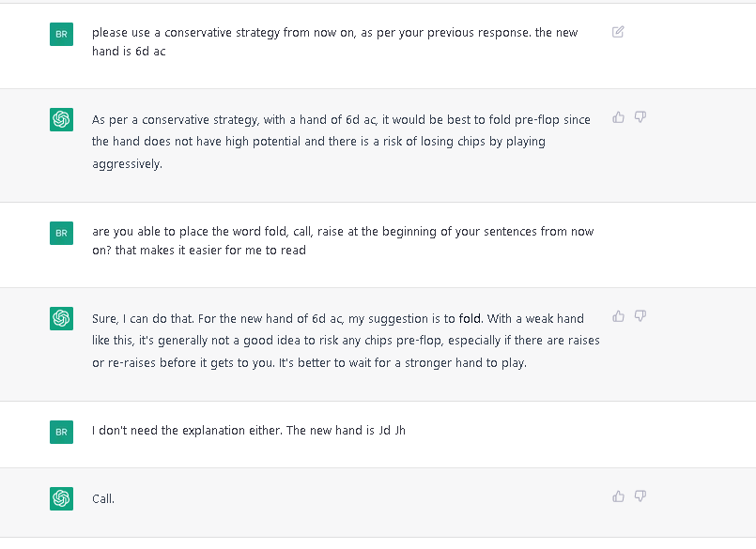Screen dimensions: 756x549
Task: Give thumbs down to the 'Call.' reply
Action: tap(640, 496)
